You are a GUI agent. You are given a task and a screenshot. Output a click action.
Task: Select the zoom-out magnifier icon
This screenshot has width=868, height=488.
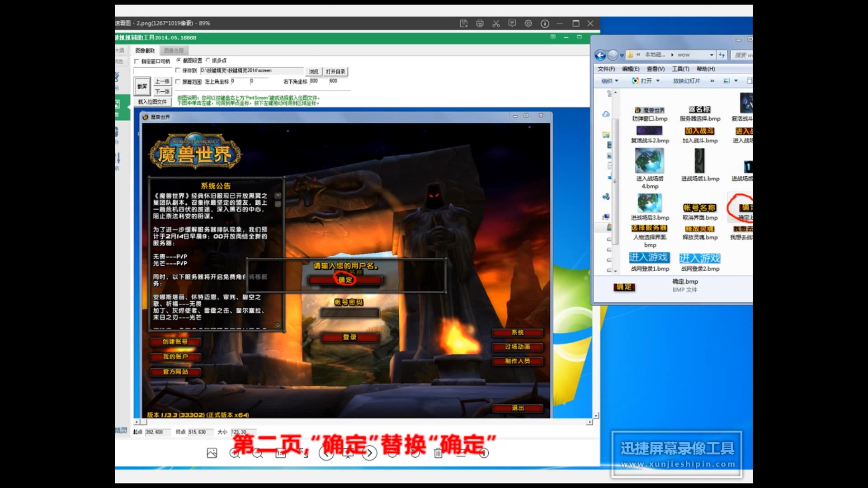tap(258, 453)
